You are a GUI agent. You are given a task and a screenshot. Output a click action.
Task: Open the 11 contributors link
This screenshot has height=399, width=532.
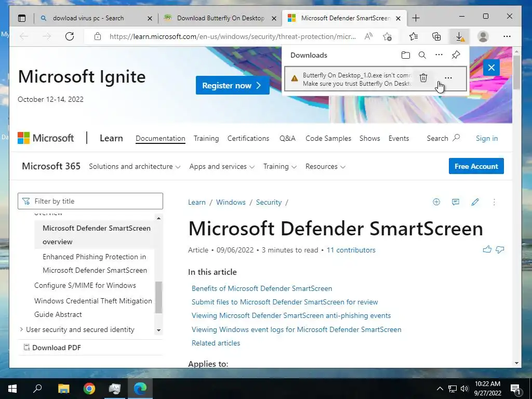[351, 250]
